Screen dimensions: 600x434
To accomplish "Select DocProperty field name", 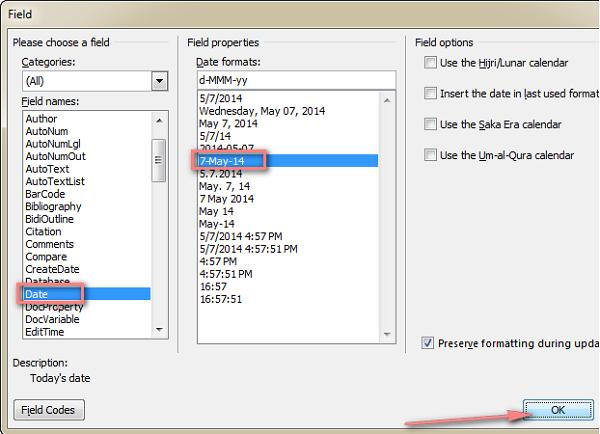I will (x=87, y=307).
